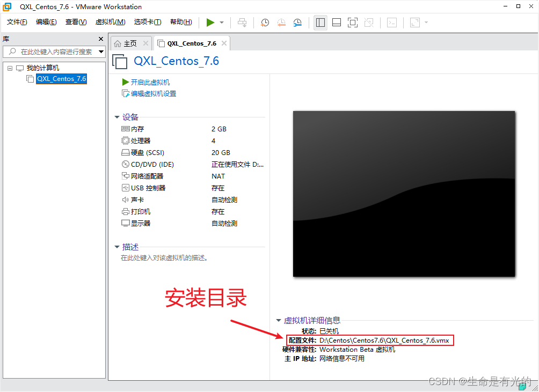
Task: Open the 查看(V) menu
Action: coord(76,22)
